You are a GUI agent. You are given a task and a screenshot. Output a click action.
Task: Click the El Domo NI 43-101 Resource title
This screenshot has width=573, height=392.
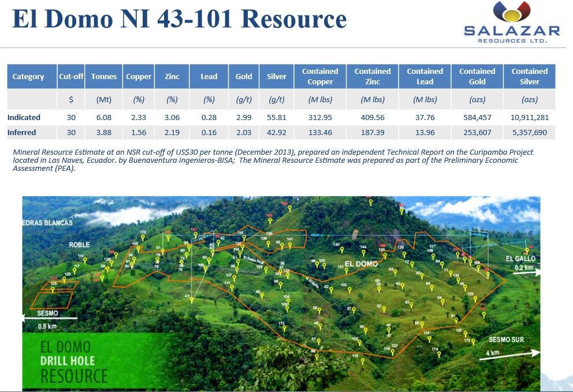pyautogui.click(x=179, y=18)
